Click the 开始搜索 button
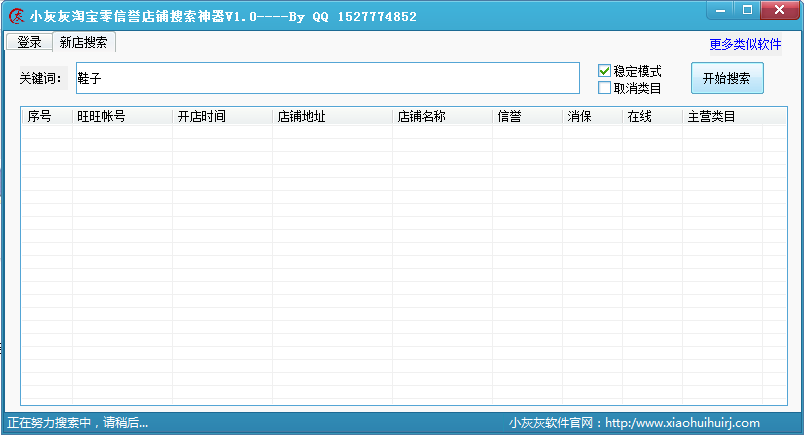This screenshot has height=435, width=804. 727,78
